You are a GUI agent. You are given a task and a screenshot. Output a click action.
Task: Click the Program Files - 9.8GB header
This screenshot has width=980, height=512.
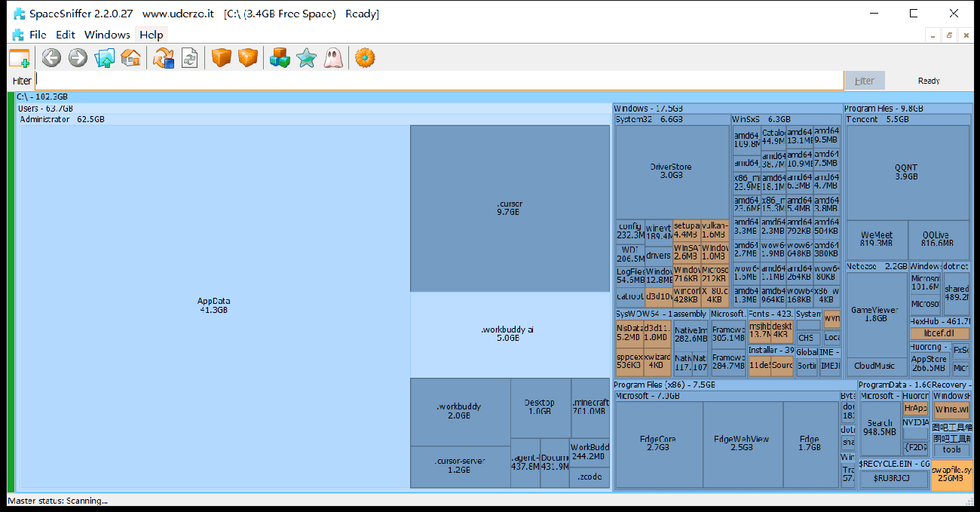pos(908,109)
